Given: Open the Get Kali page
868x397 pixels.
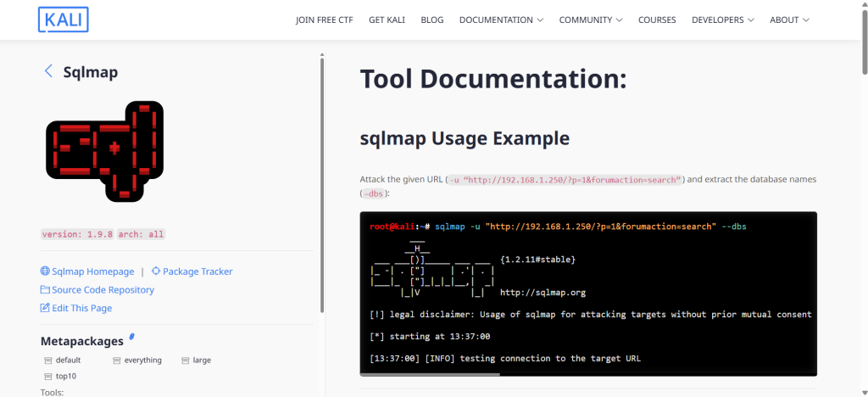Looking at the screenshot, I should point(387,20).
